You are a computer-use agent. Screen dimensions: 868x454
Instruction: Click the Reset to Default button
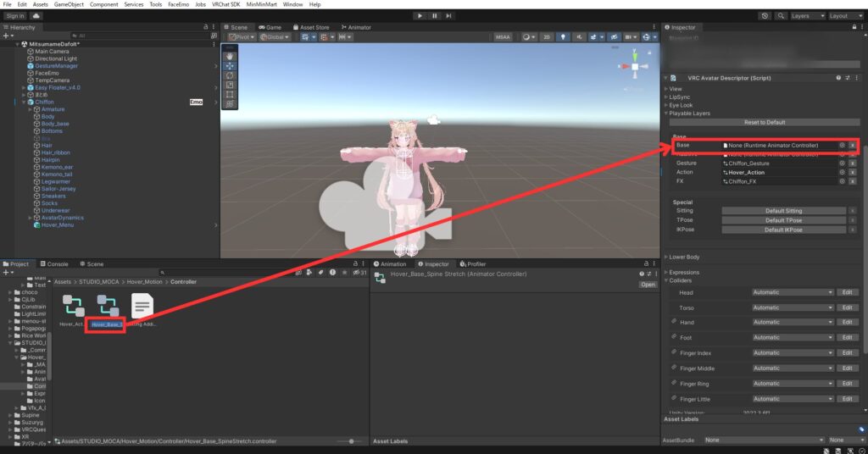(x=764, y=123)
